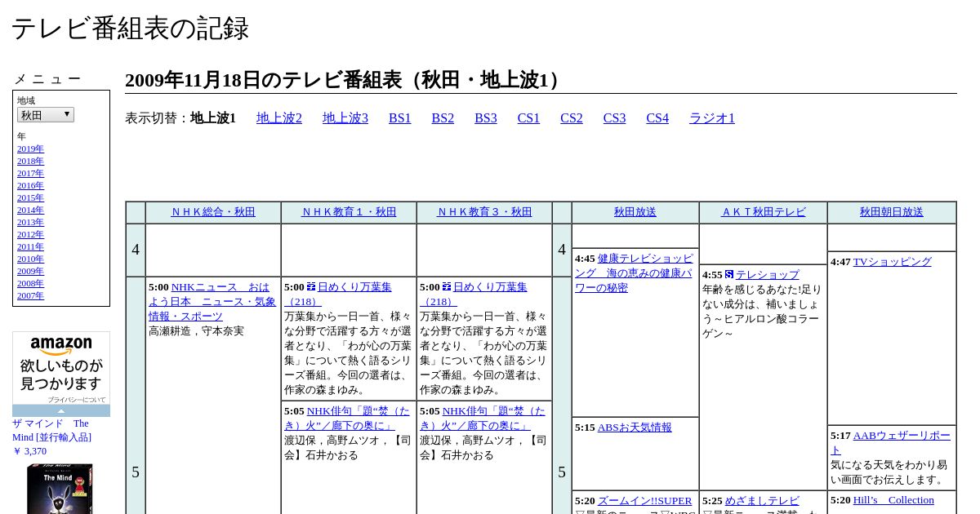Open the 2013年 archive link
The width and height of the screenshot is (980, 514).
point(30,222)
